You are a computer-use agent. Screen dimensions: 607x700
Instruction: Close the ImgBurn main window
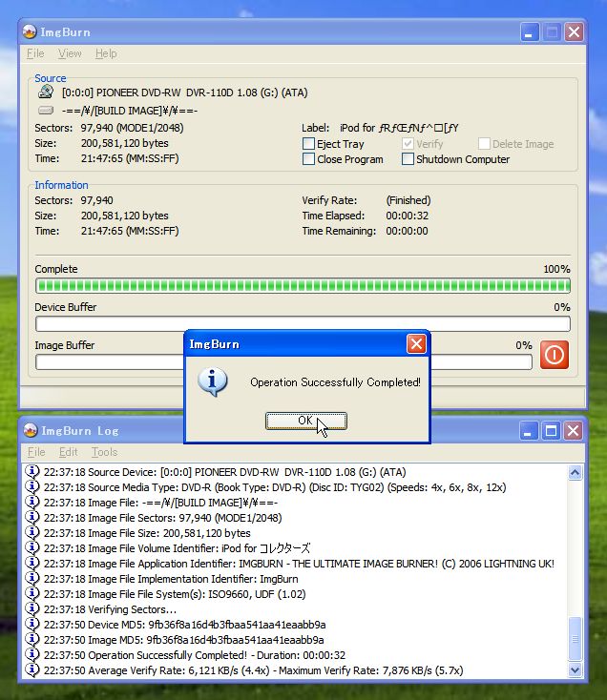pyautogui.click(x=574, y=32)
